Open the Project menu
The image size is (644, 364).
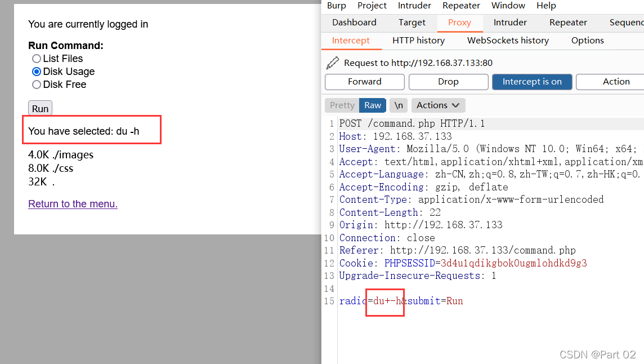tap(372, 5)
